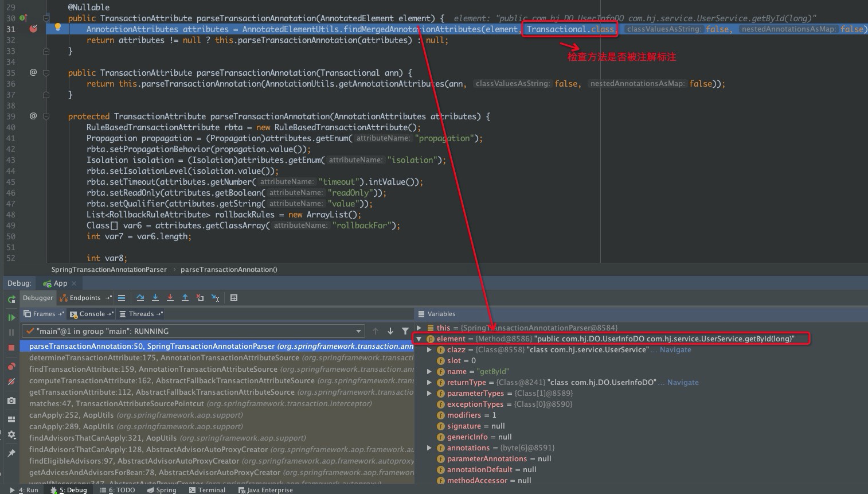This screenshot has height=494, width=868.
Task: Click Navigate link next to clazz value
Action: [x=675, y=349]
